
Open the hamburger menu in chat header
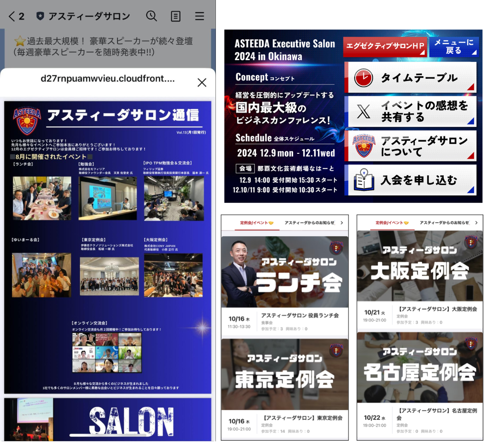pos(199,16)
